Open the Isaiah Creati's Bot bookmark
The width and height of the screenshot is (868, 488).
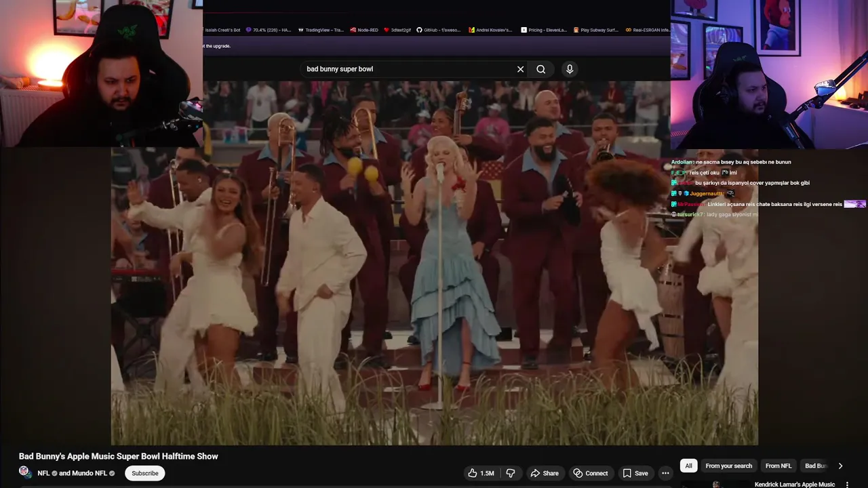pos(222,30)
